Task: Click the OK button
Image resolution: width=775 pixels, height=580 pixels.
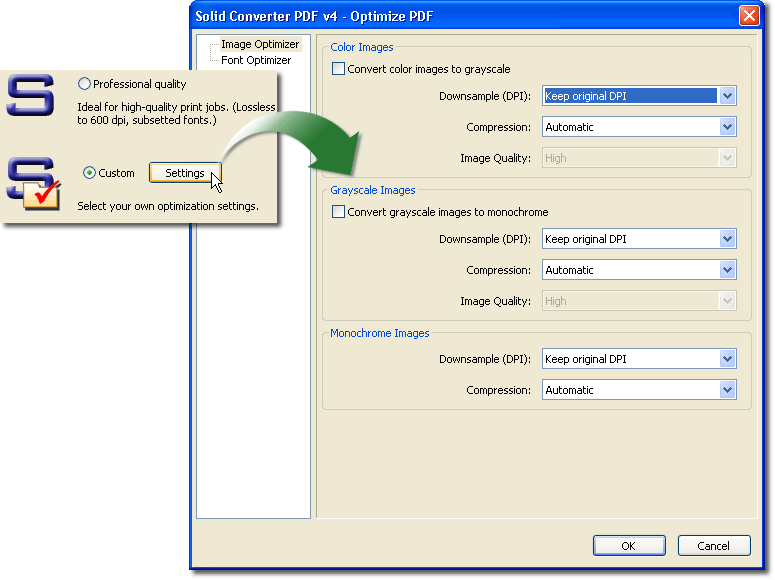Action: [629, 546]
